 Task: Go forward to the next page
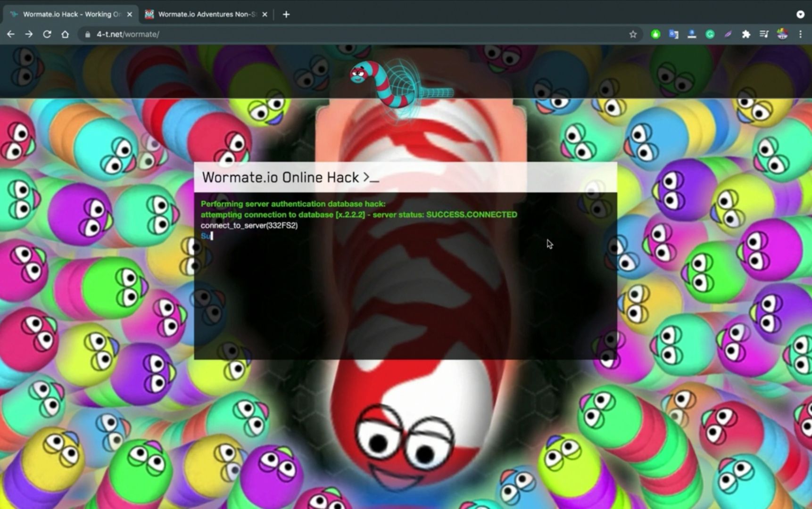click(x=29, y=34)
